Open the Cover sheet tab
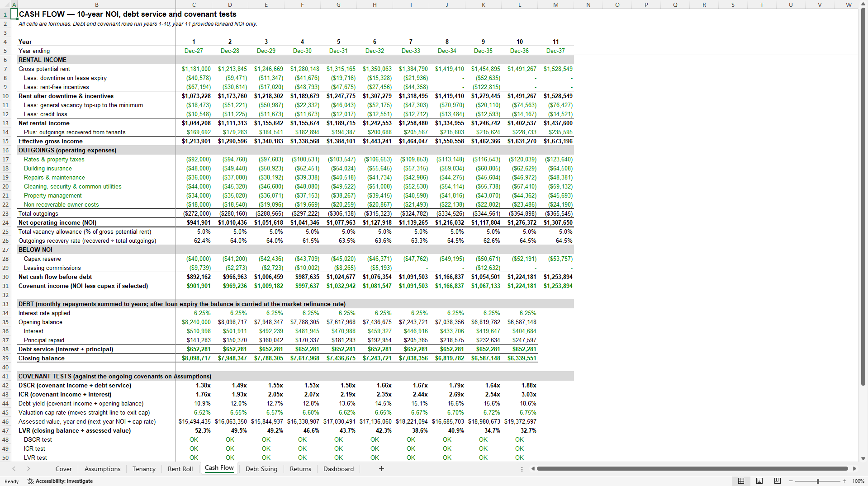This screenshot has height=486, width=868. tap(63, 469)
